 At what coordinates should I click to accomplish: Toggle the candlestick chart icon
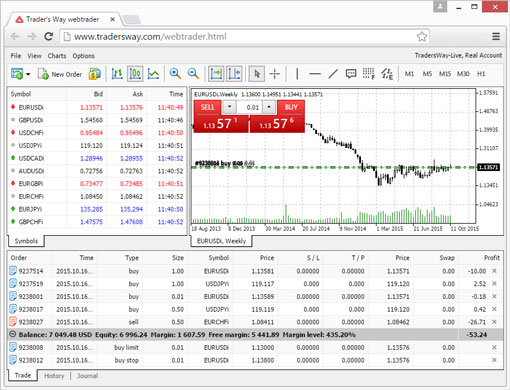pos(135,74)
